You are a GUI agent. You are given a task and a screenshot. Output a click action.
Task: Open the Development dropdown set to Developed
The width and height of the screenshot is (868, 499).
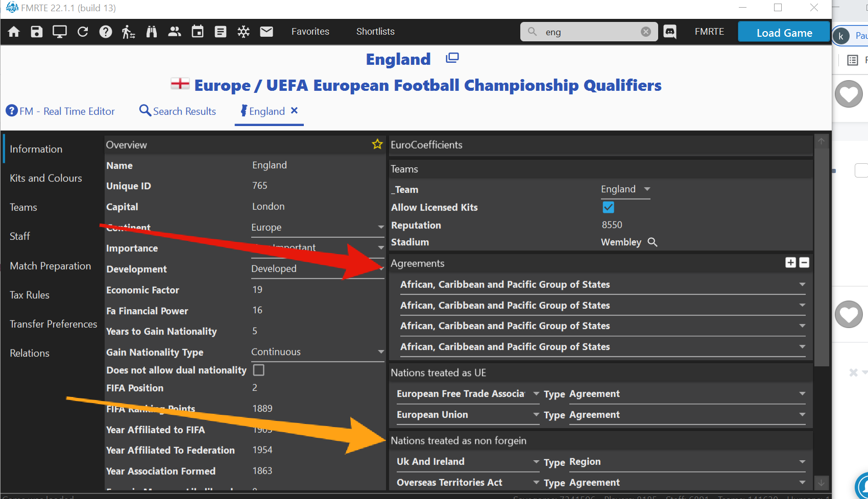318,269
